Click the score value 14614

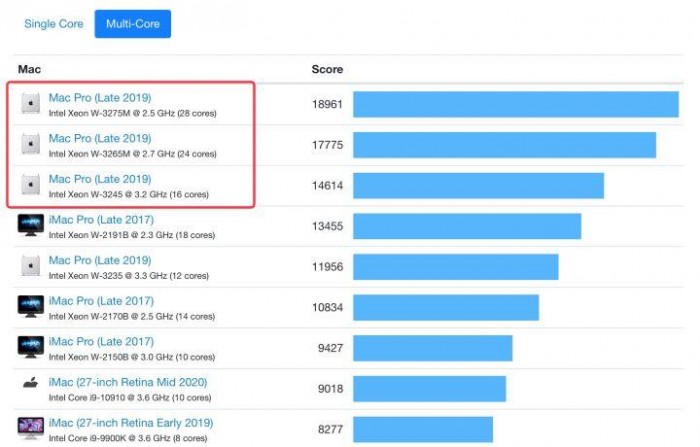click(x=327, y=185)
